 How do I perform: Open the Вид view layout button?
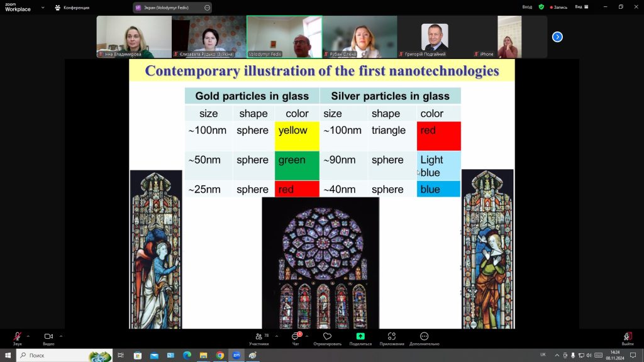click(x=582, y=7)
